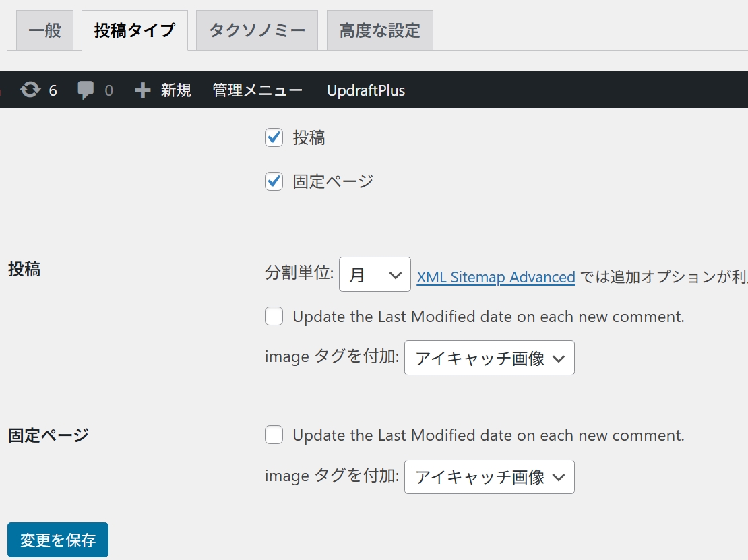The width and height of the screenshot is (748, 560).
Task: Select the 投稿タイプ tab
Action: (133, 30)
